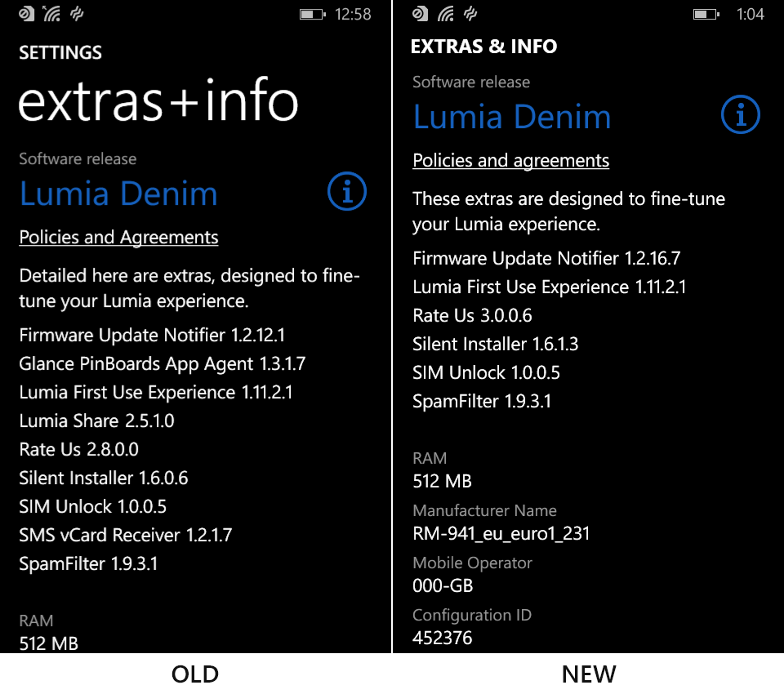Select SMS vCard Receiver 1.2.1.7
784x694 pixels.
pos(126,535)
